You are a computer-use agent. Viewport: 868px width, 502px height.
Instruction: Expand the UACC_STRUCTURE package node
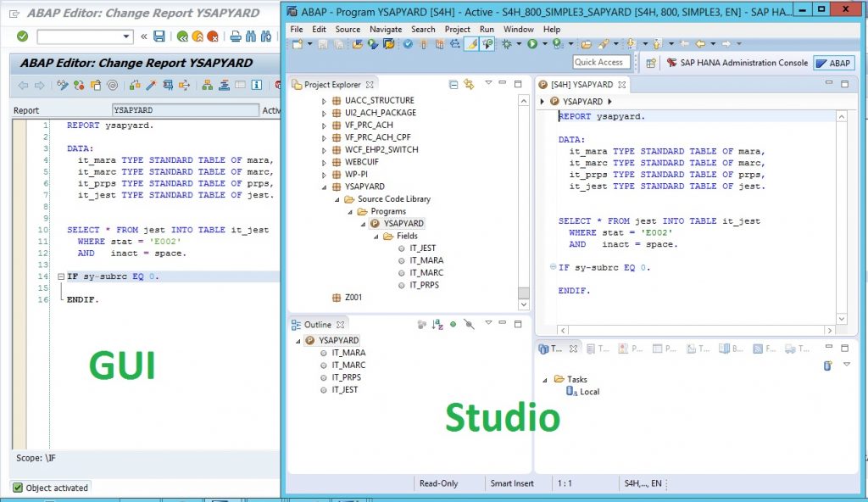point(324,101)
